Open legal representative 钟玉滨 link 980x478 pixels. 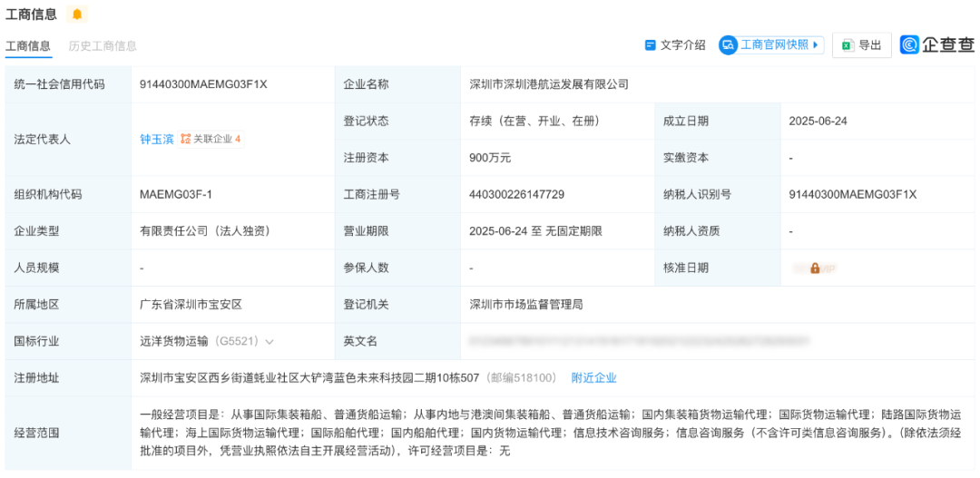click(157, 140)
